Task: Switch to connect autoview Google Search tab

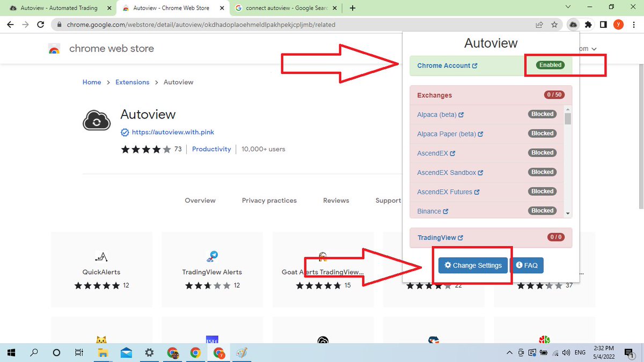Action: point(287,8)
